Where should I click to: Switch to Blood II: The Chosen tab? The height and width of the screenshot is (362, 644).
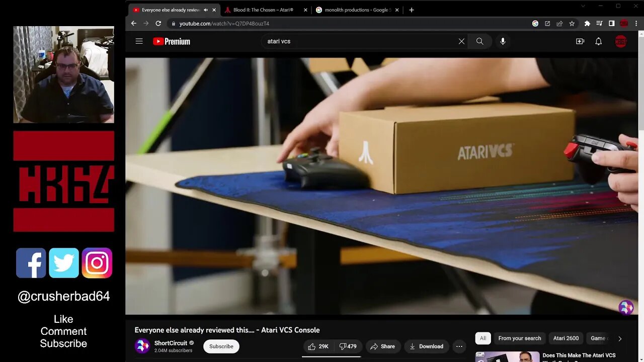[x=266, y=10]
